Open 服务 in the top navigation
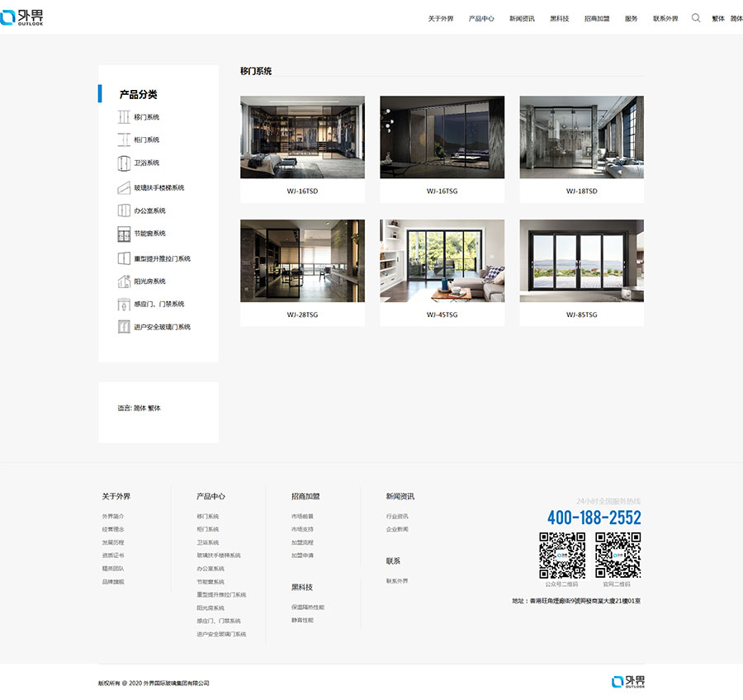This screenshot has height=700, width=743. click(632, 18)
